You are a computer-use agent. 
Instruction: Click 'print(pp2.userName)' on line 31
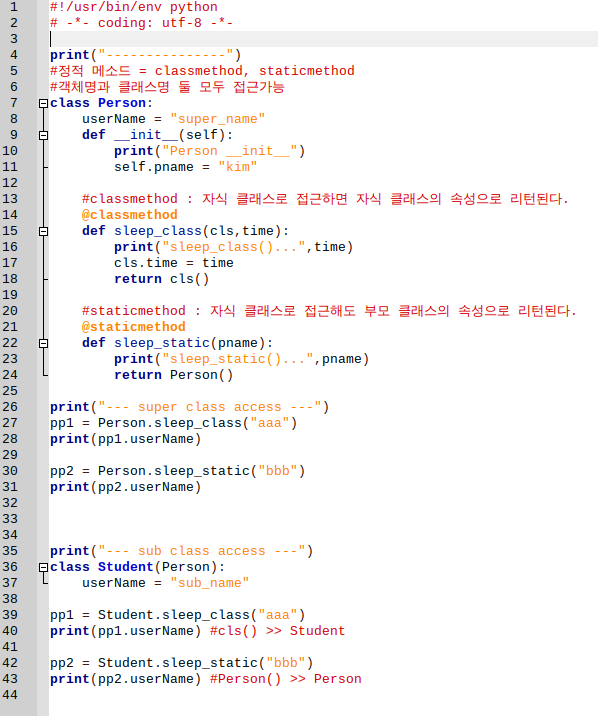pyautogui.click(x=126, y=487)
